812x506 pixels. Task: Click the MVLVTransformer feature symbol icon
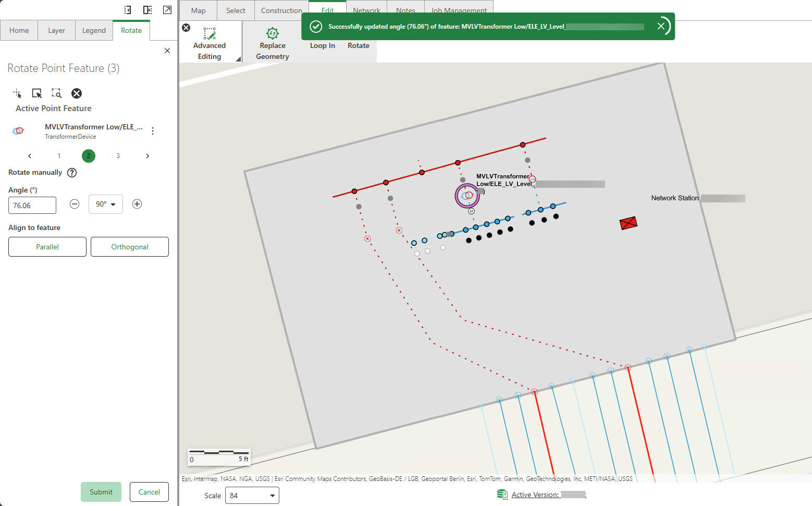point(18,130)
